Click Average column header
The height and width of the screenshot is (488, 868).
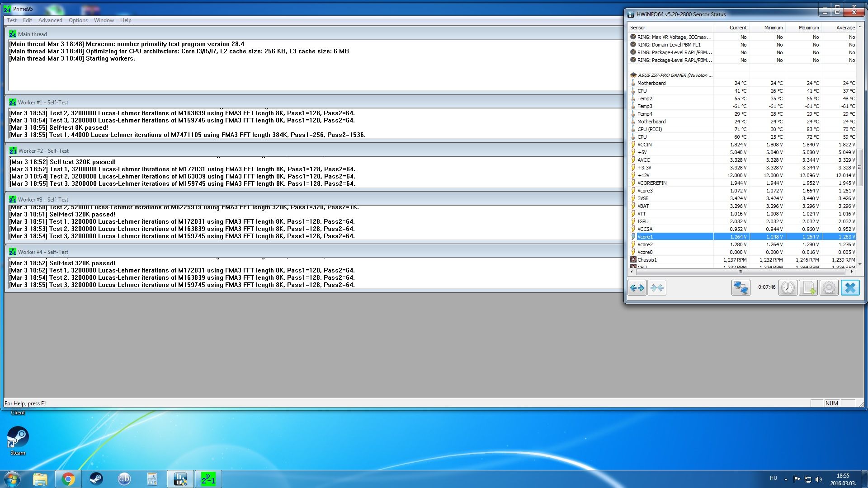[840, 28]
